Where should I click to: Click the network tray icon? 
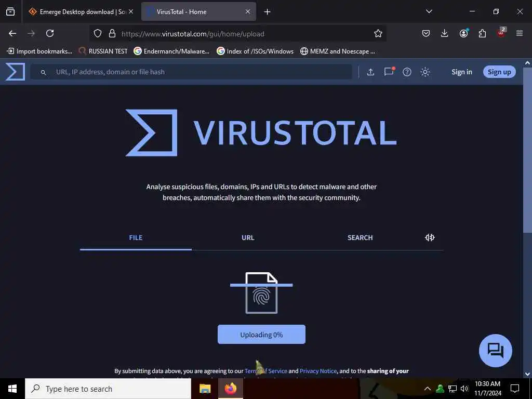pyautogui.click(x=453, y=389)
